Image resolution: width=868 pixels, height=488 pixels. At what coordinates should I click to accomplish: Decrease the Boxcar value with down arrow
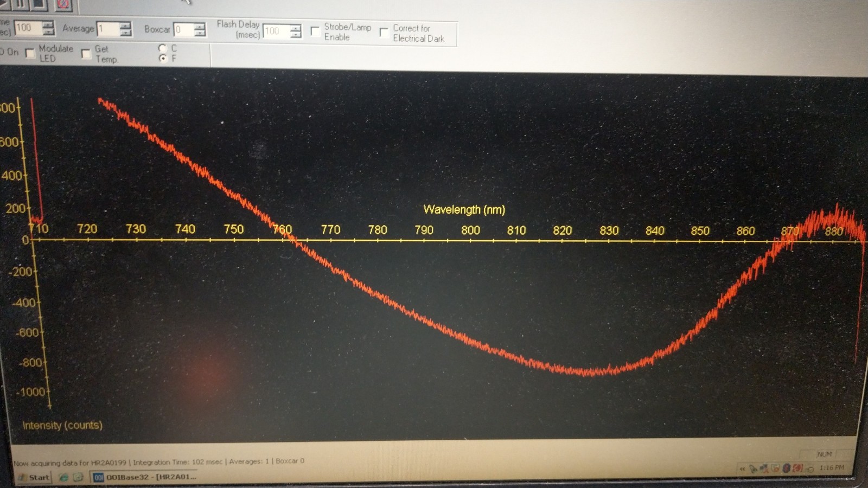(200, 33)
